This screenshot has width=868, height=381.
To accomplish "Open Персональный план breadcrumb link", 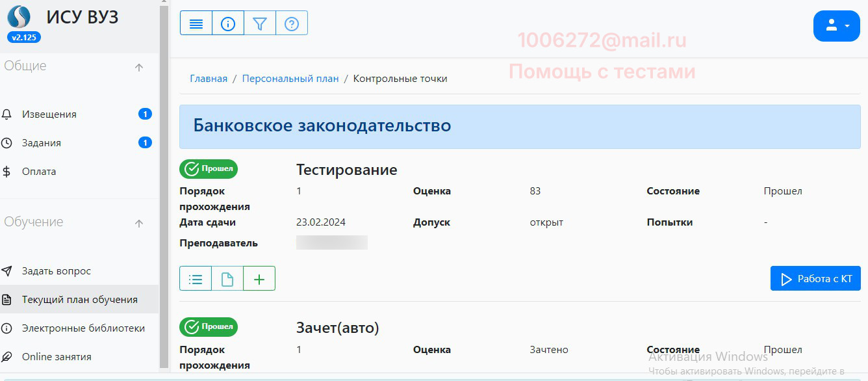I will [x=290, y=79].
